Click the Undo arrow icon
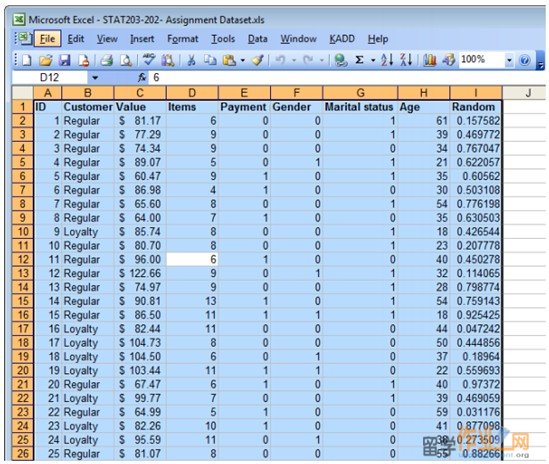This screenshot has height=464, width=549. point(280,60)
